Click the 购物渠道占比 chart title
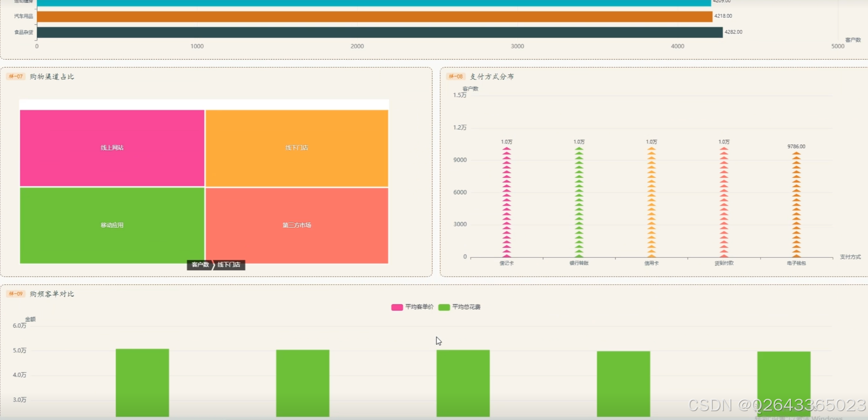This screenshot has height=420, width=868. [x=52, y=76]
